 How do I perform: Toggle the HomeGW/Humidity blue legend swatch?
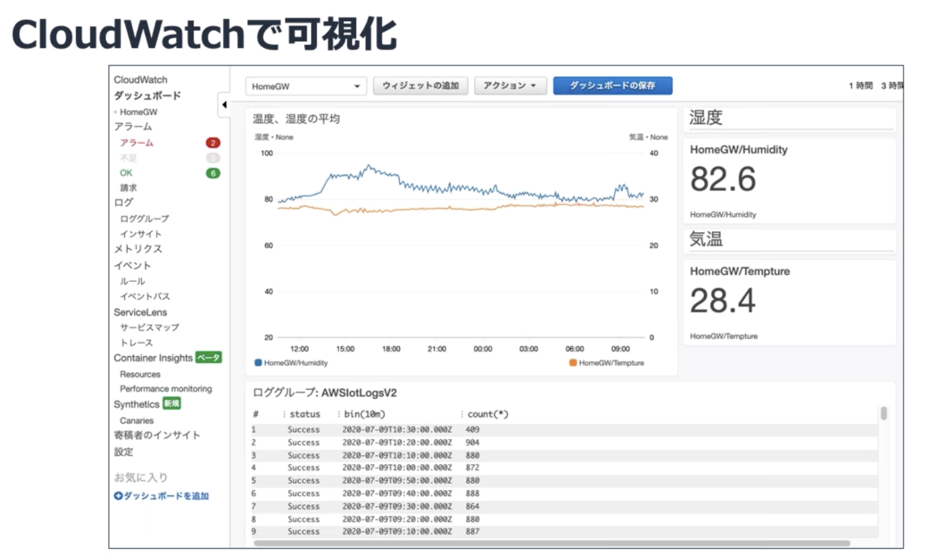click(258, 363)
